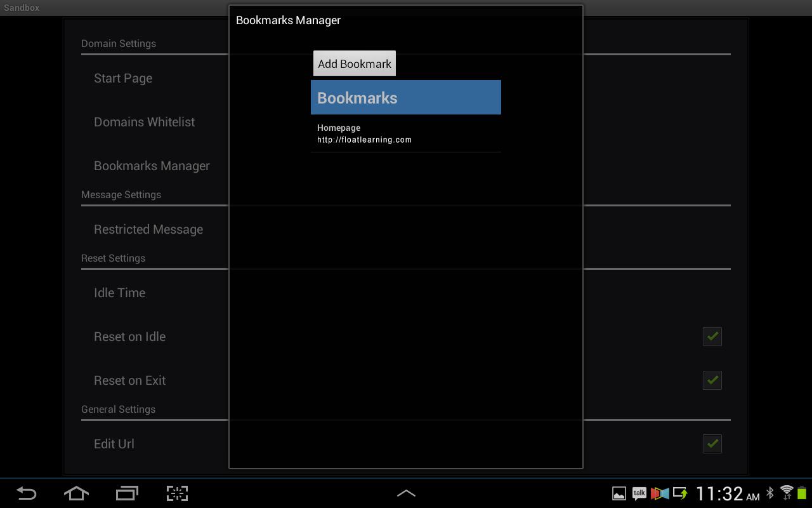Image resolution: width=812 pixels, height=508 pixels.
Task: Open the image notification icon
Action: (x=619, y=493)
